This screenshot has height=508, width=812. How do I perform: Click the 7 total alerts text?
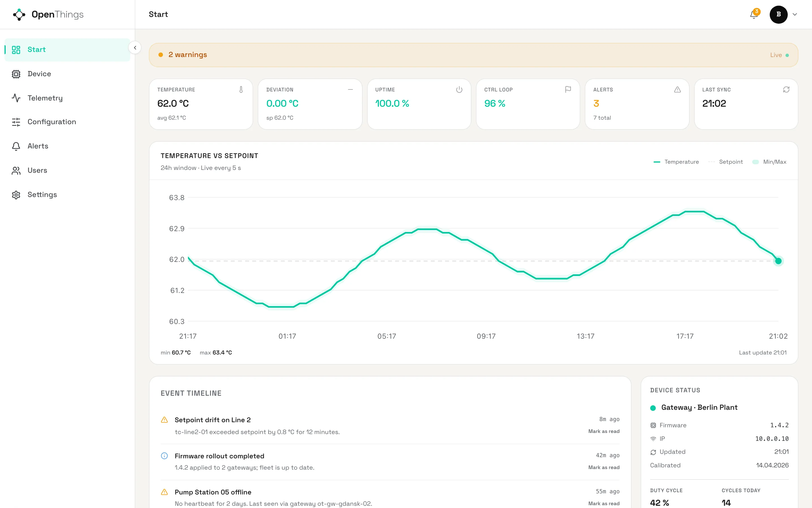coord(602,118)
